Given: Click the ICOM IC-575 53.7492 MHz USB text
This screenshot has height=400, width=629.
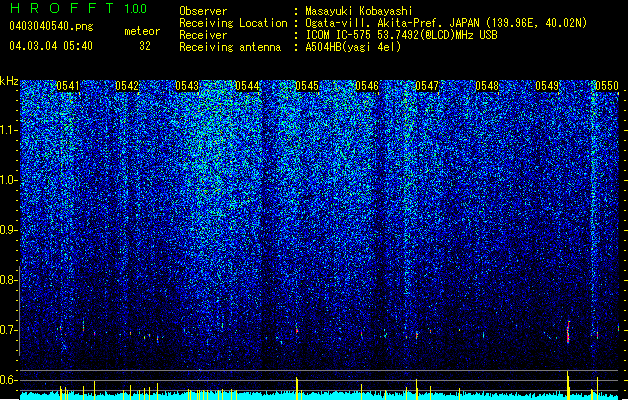Looking at the screenshot, I should tap(401, 35).
